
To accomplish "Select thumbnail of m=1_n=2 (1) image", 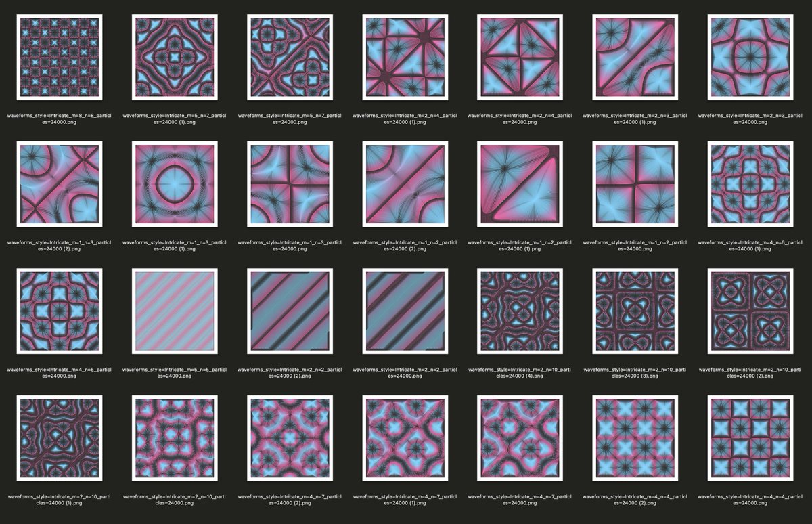I will click(520, 184).
